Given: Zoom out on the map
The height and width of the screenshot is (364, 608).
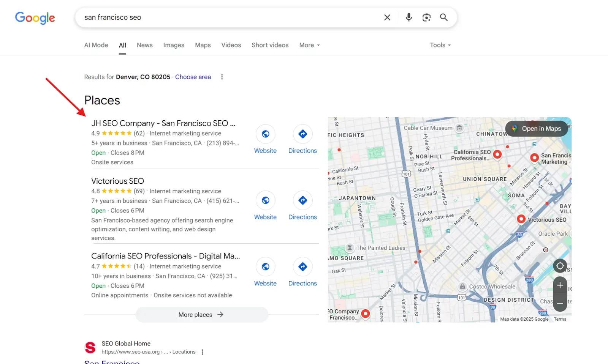Looking at the screenshot, I should [560, 303].
